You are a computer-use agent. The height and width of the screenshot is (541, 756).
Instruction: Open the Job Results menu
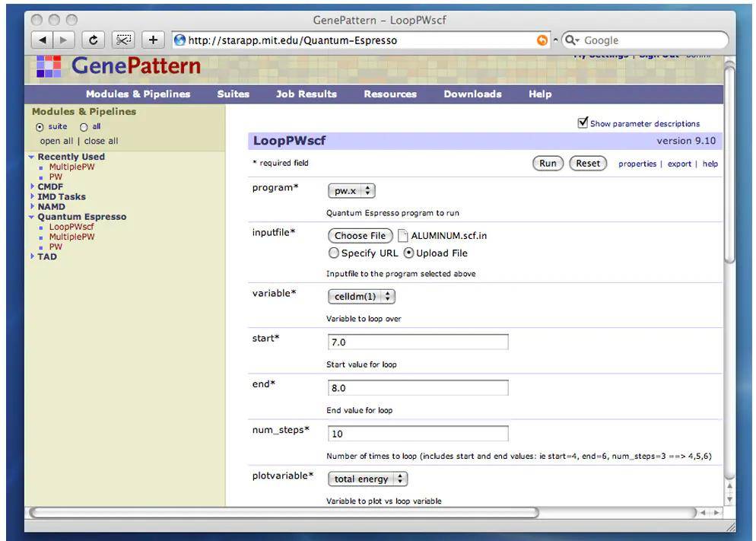[306, 94]
